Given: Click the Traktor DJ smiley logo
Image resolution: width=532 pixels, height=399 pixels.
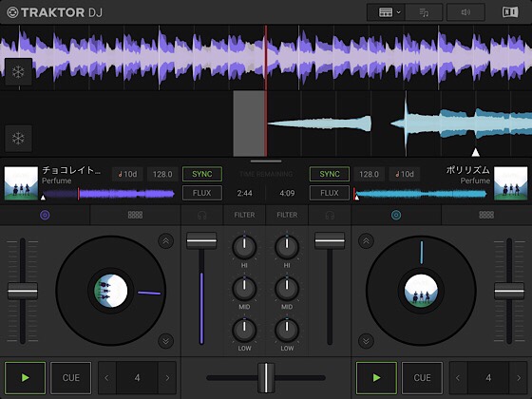Looking at the screenshot, I should pyautogui.click(x=12, y=12).
